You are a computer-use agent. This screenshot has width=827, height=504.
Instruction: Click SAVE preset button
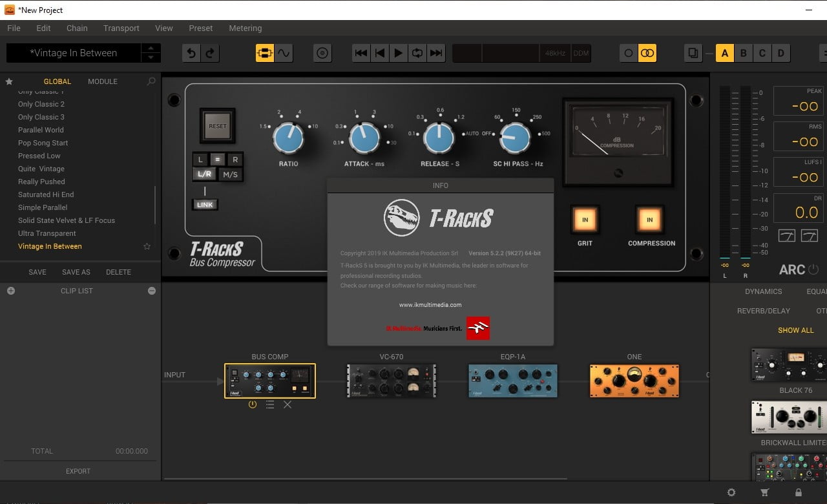(37, 272)
